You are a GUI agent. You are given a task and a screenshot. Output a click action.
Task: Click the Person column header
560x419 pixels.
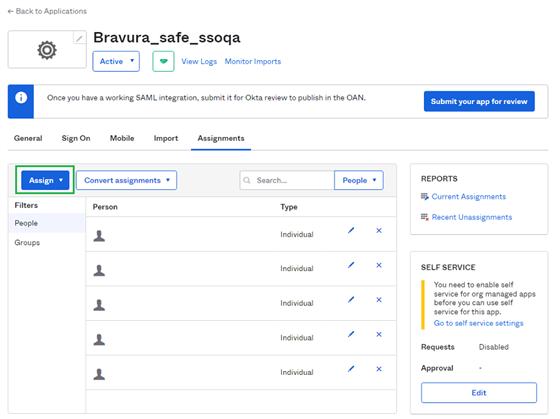click(105, 207)
